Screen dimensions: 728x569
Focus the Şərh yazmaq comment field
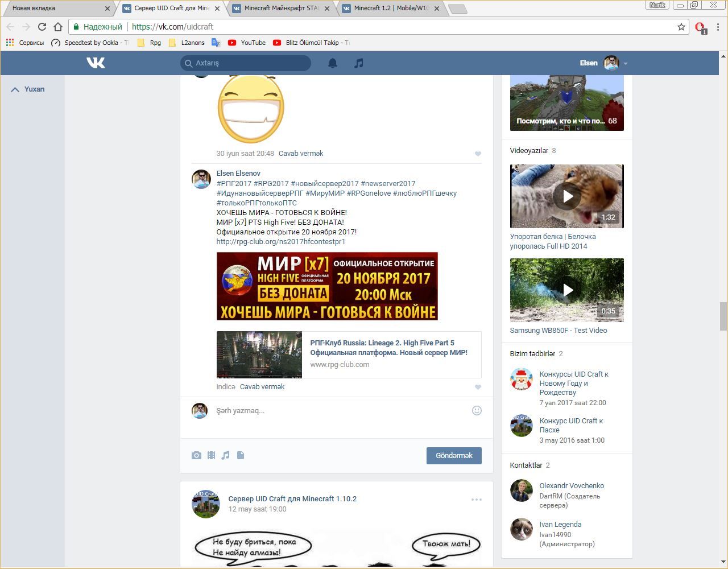pyautogui.click(x=341, y=411)
